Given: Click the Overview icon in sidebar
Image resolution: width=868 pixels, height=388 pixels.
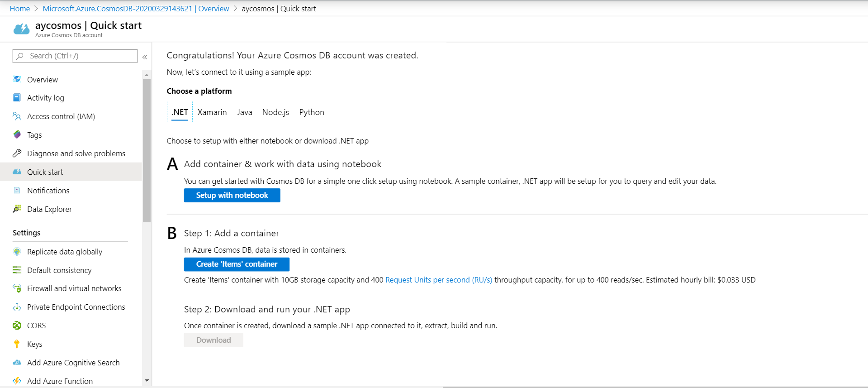Looking at the screenshot, I should pos(17,79).
